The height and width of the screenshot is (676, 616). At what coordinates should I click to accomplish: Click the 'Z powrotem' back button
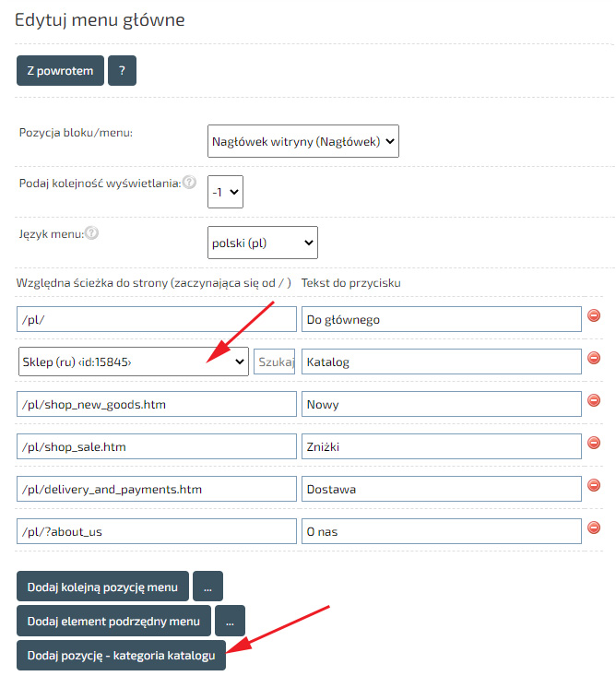[60, 71]
